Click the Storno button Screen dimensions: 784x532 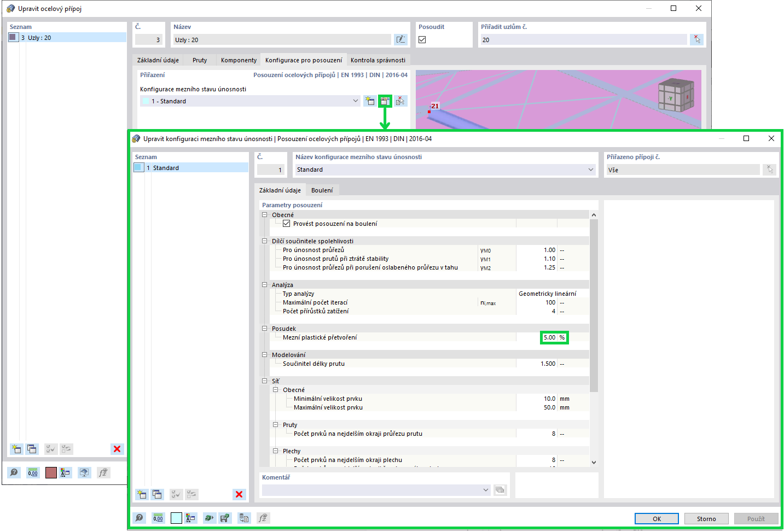[706, 519]
